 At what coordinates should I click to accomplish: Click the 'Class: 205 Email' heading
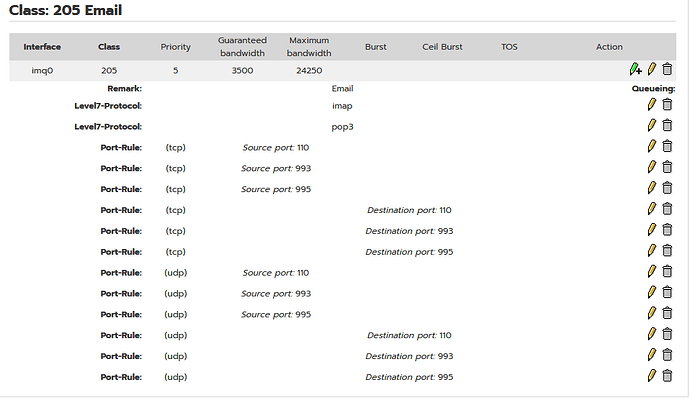[x=66, y=10]
